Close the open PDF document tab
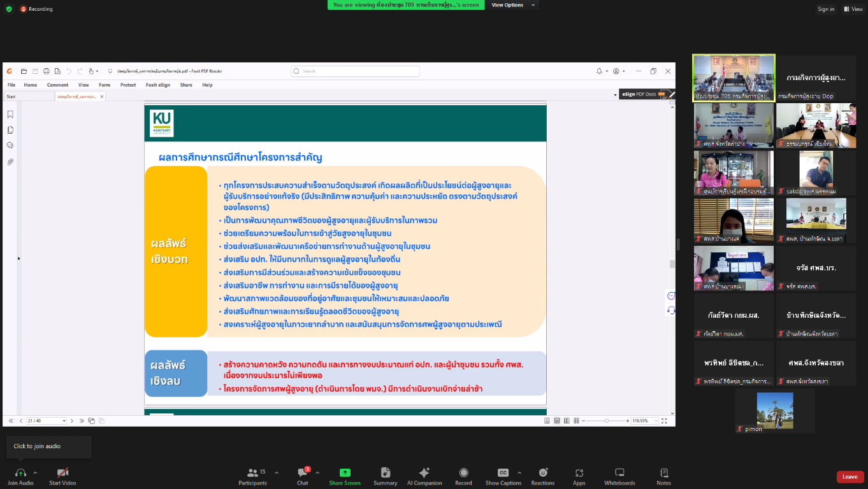This screenshot has width=868, height=489. 102,97
